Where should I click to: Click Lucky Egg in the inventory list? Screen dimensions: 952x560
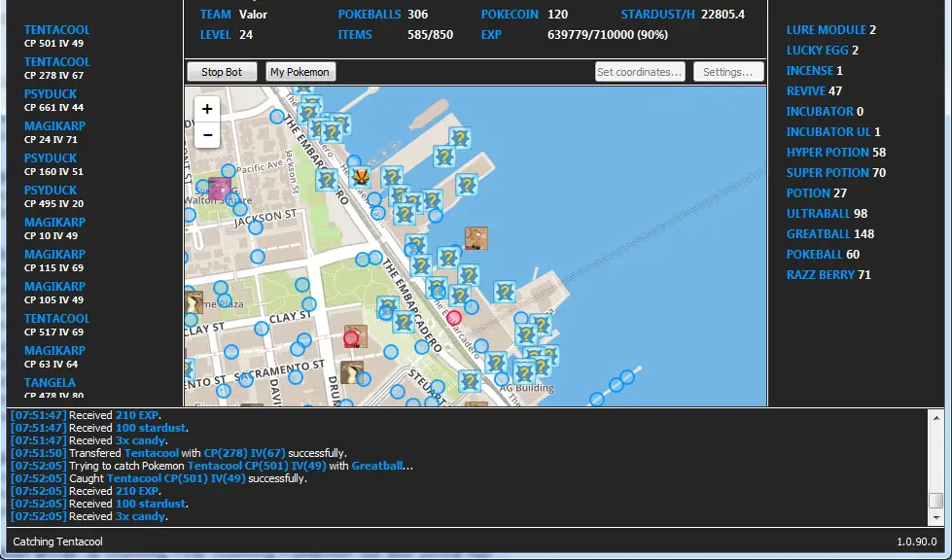pos(816,51)
